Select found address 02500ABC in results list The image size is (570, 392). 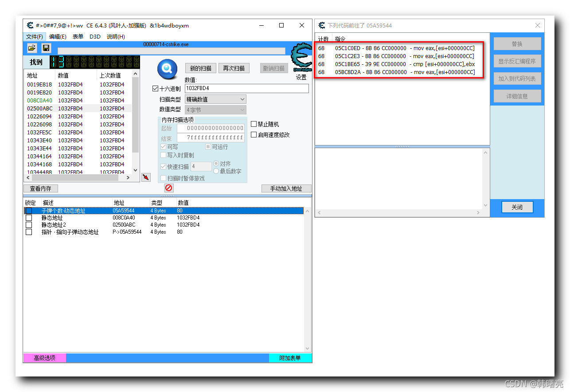39,109
